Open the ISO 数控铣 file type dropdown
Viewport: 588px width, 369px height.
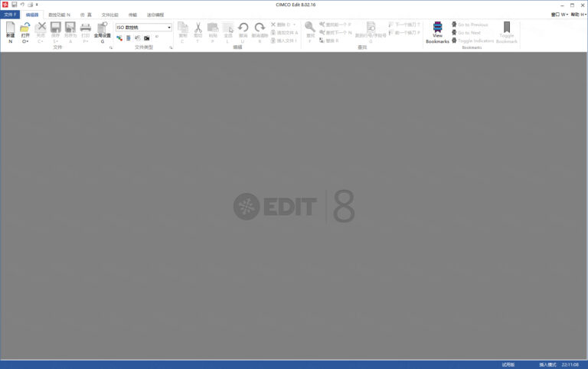point(169,28)
